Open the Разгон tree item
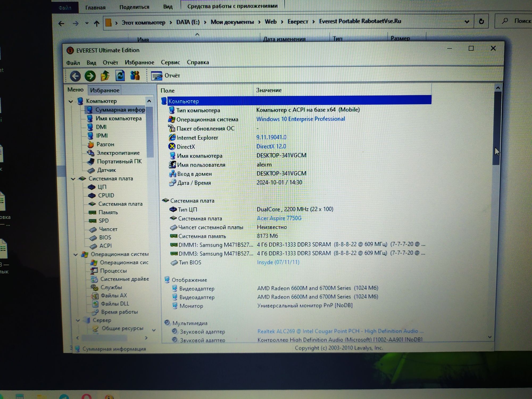This screenshot has width=532, height=399. [105, 144]
